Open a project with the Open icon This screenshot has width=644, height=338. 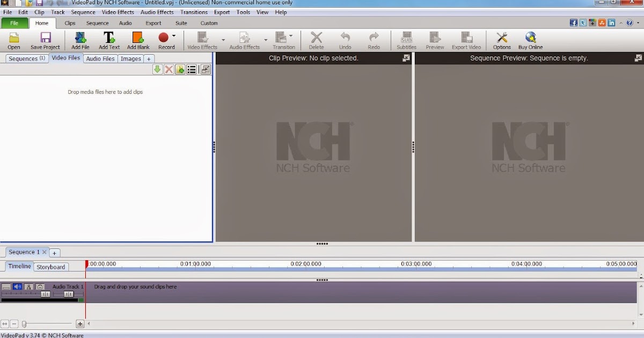point(14,41)
